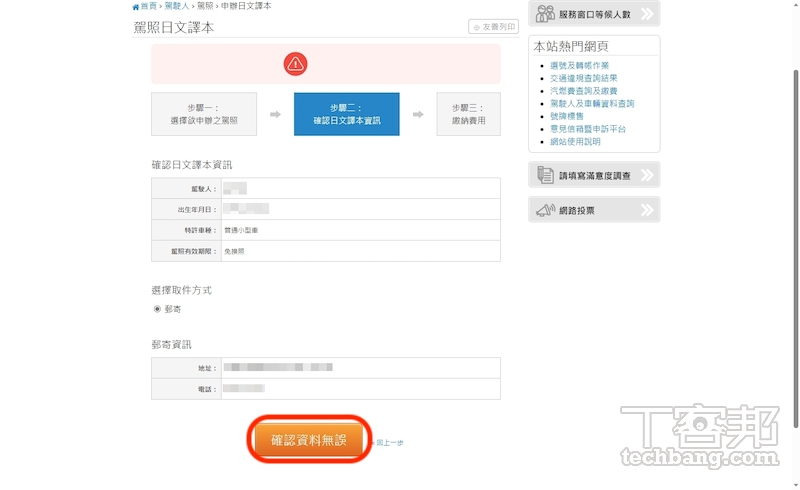Click the chevron on 請填寫滿意度調查
800x490 pixels.
(647, 175)
